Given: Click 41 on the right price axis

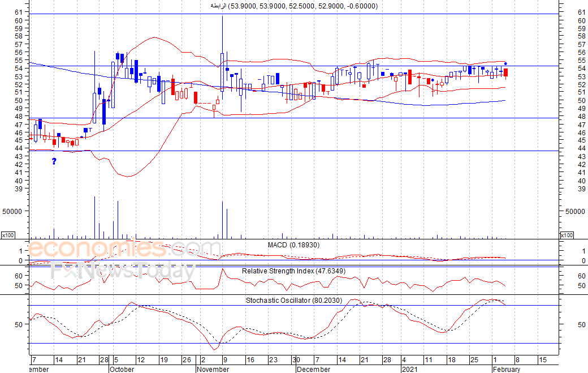Looking at the screenshot, I should point(582,173).
